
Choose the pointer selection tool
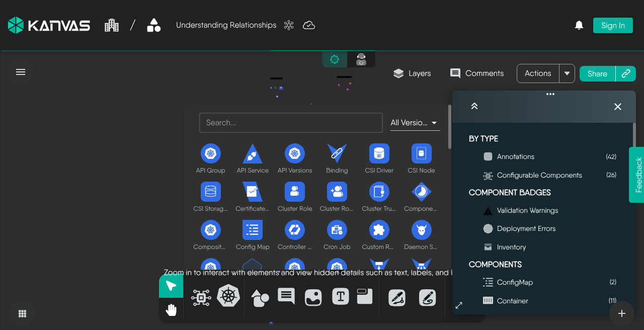(x=171, y=286)
